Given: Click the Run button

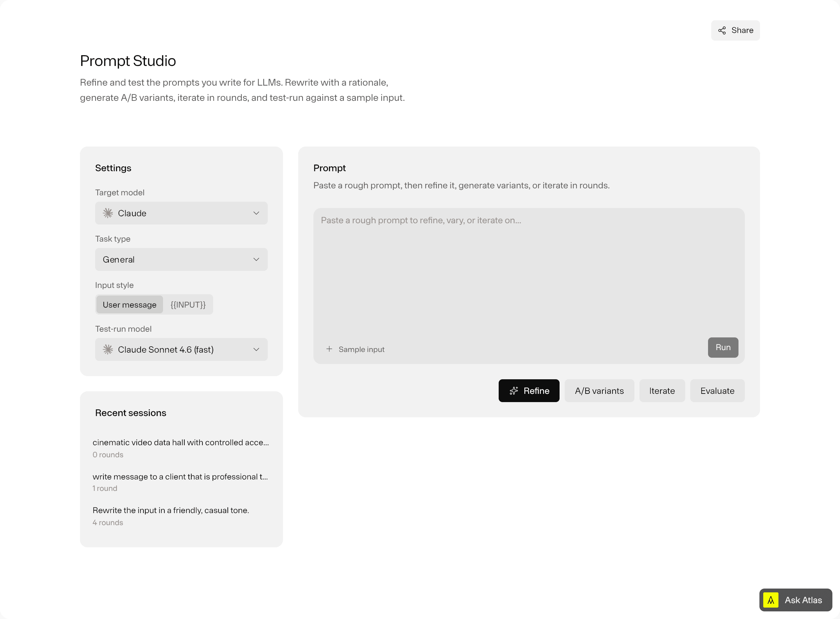Looking at the screenshot, I should click(x=723, y=347).
